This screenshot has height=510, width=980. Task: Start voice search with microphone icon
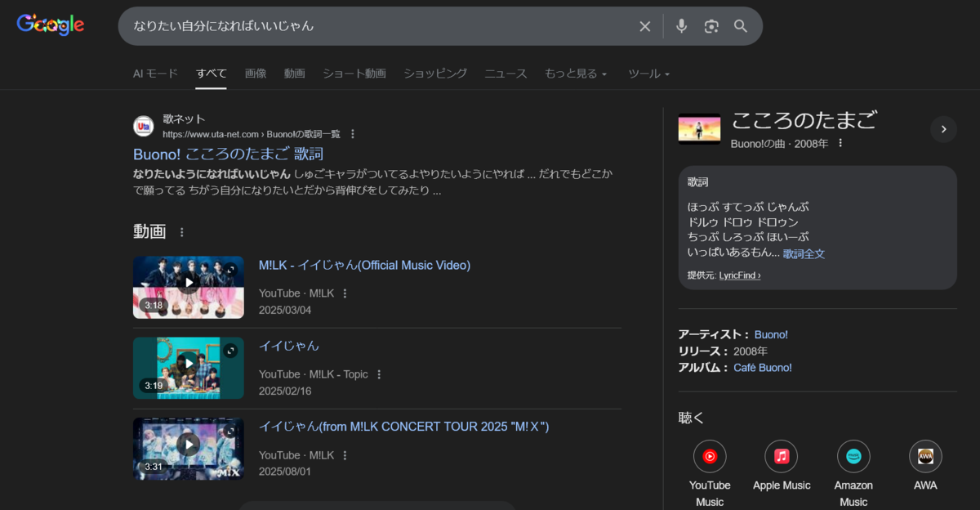pos(681,26)
